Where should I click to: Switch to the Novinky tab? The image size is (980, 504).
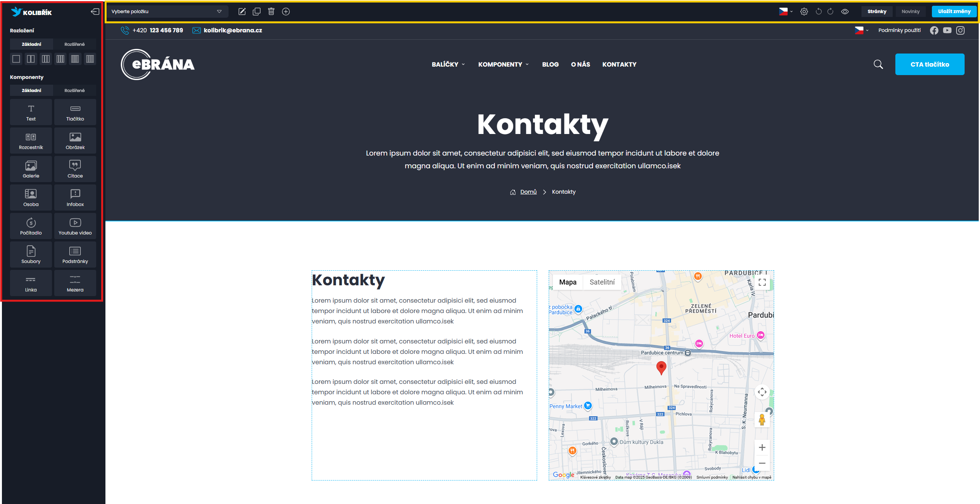[x=910, y=11]
